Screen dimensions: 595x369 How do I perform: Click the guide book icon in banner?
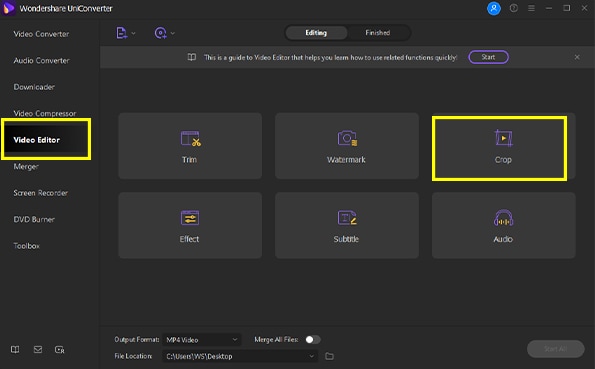[x=192, y=57]
